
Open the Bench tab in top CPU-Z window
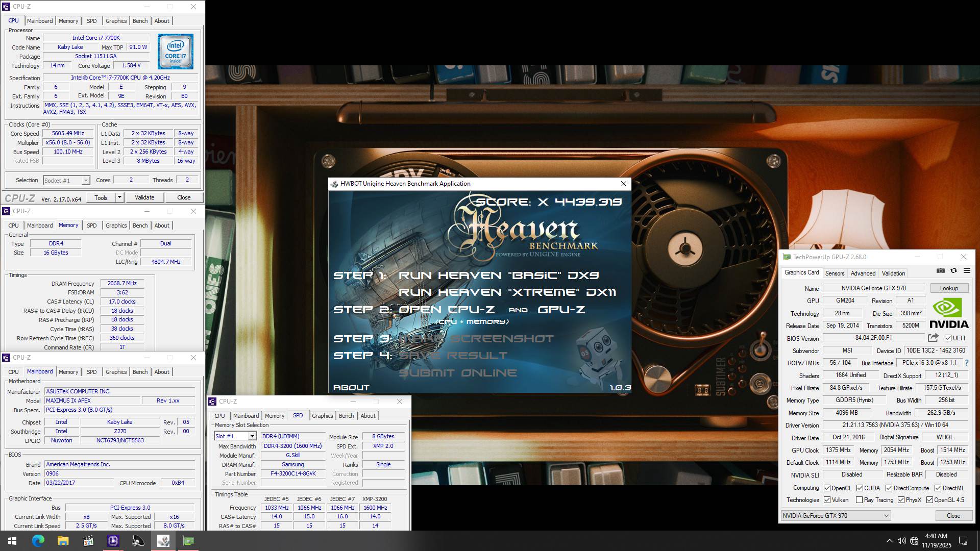coord(140,21)
